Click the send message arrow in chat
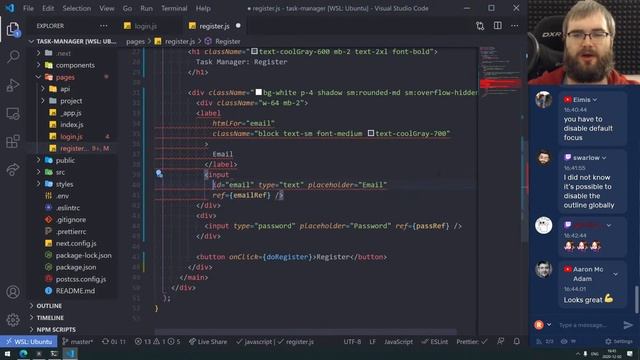This screenshot has width=640, height=360. tap(628, 325)
